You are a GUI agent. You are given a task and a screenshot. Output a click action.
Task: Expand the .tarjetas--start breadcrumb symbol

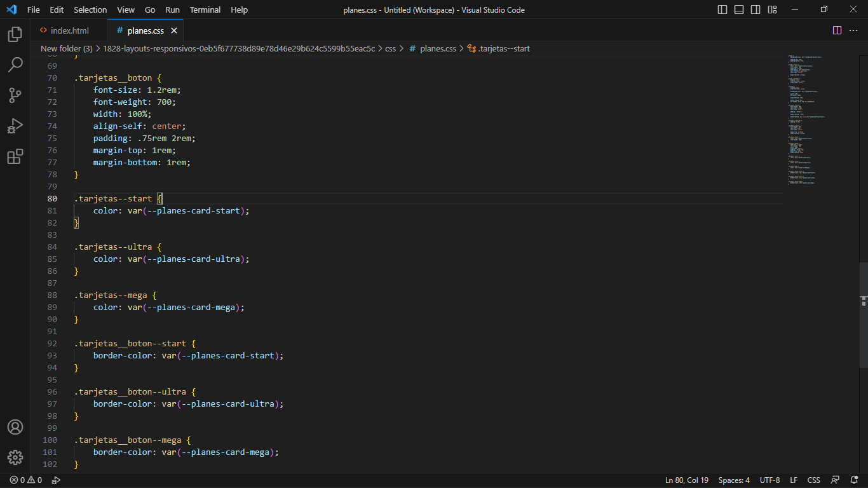(503, 48)
